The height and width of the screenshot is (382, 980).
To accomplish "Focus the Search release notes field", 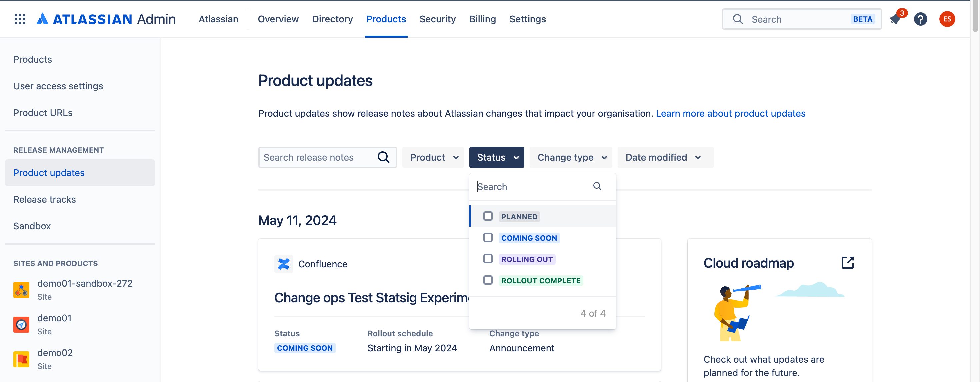I will point(327,157).
